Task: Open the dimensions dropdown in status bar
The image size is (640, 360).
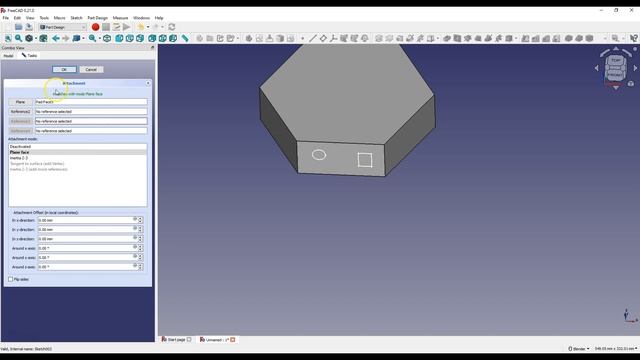Action: tap(616, 349)
